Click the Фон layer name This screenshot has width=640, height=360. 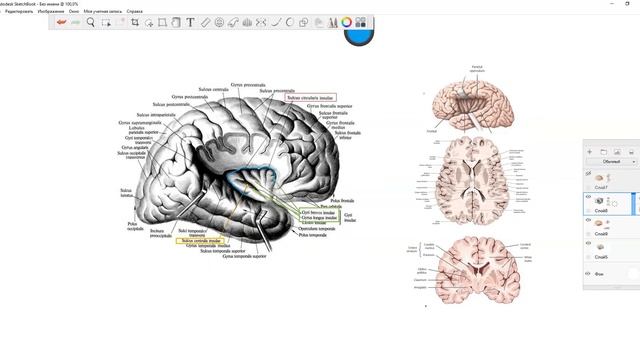coord(599,274)
